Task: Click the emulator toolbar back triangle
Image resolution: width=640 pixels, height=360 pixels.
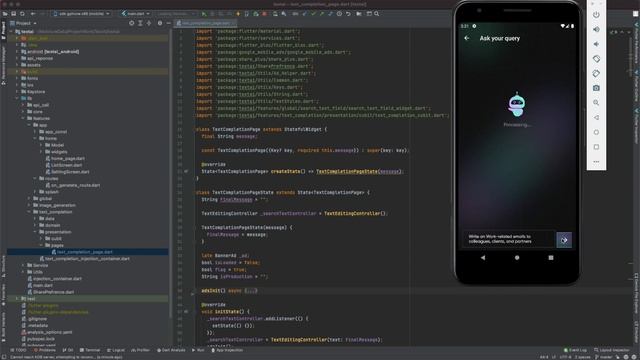Action: click(x=596, y=118)
